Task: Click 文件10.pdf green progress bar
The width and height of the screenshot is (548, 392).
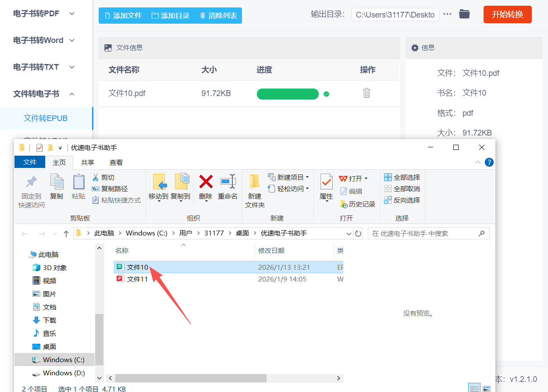Action: pyautogui.click(x=288, y=93)
